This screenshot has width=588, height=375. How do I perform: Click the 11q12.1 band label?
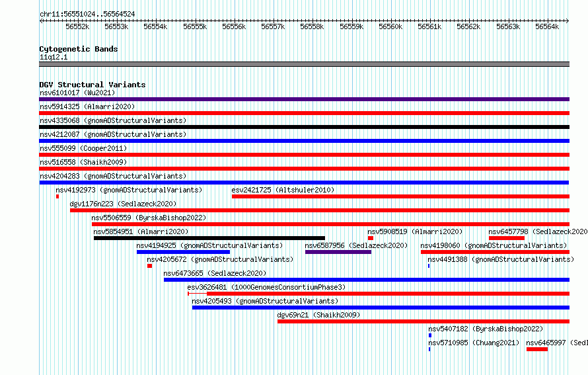54,57
